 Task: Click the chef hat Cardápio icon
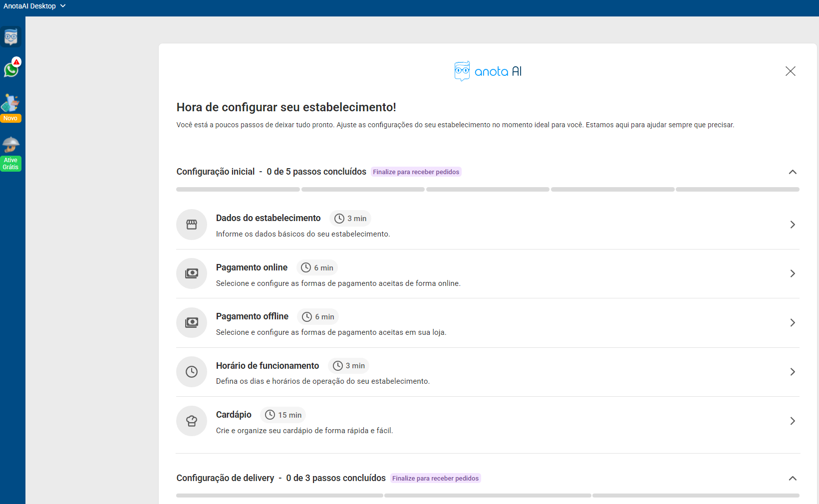pyautogui.click(x=192, y=421)
